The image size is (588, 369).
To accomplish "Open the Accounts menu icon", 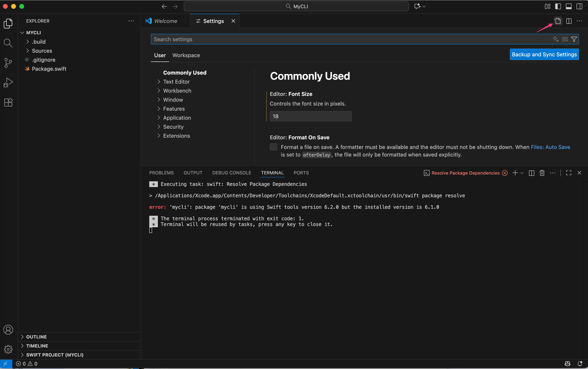I will 8,330.
